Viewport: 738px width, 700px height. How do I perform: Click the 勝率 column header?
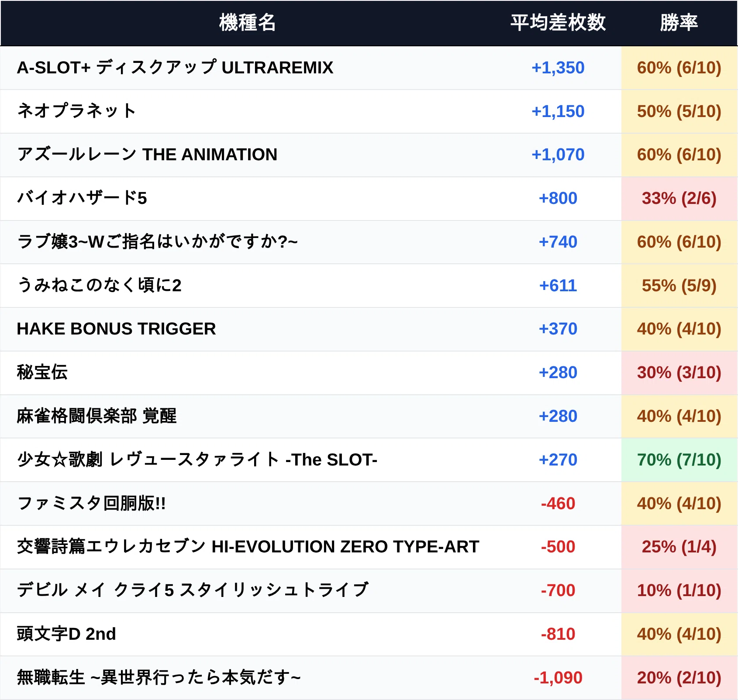click(x=679, y=23)
